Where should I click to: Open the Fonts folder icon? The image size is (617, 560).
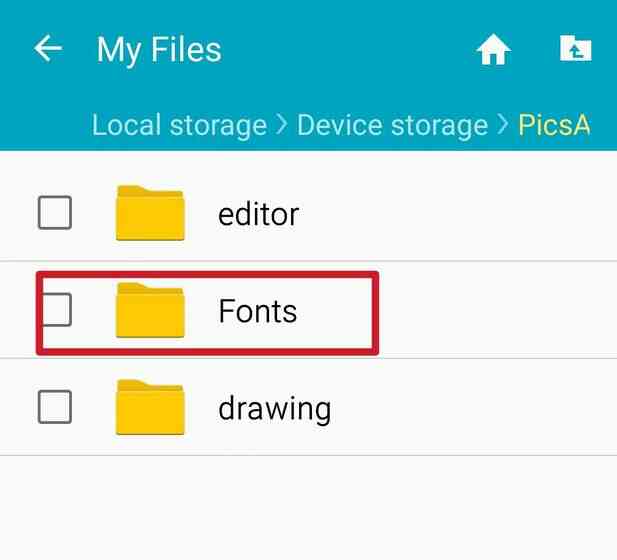pyautogui.click(x=150, y=310)
